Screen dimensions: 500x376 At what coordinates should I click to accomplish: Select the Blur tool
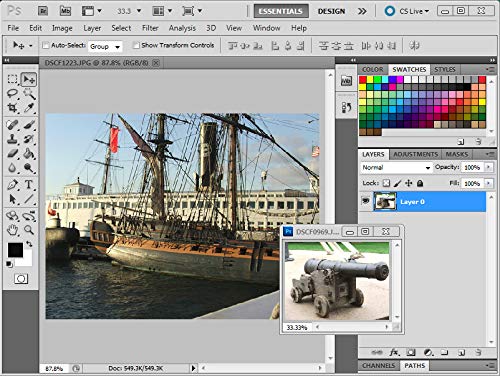tap(12, 168)
